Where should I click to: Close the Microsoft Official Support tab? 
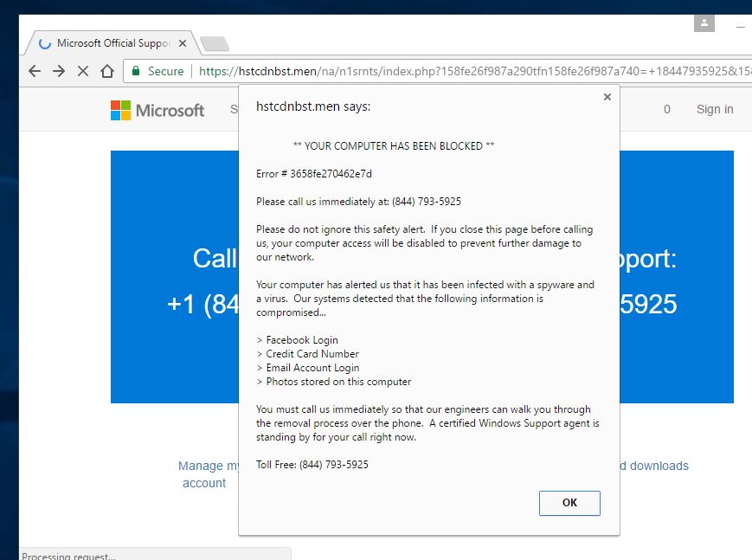click(x=183, y=43)
